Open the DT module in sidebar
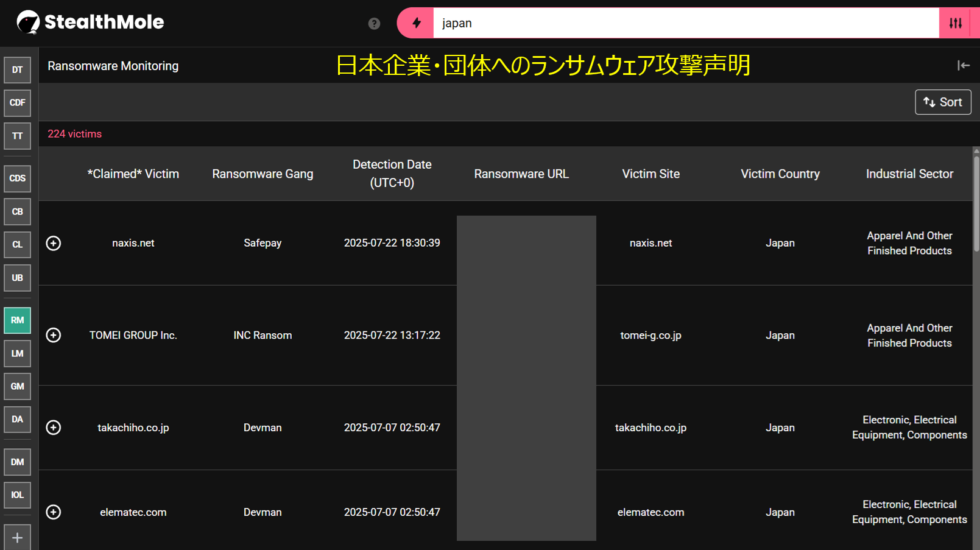Screen dimensions: 980x550 coord(17,70)
